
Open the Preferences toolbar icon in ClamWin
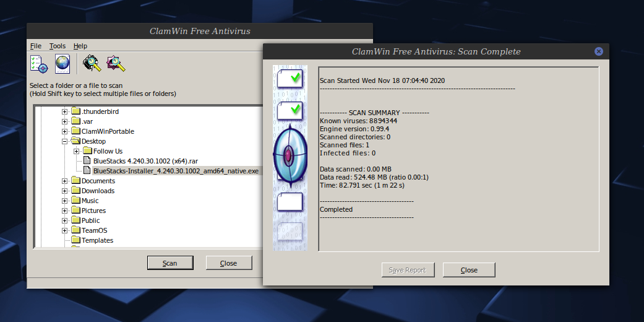coord(39,64)
